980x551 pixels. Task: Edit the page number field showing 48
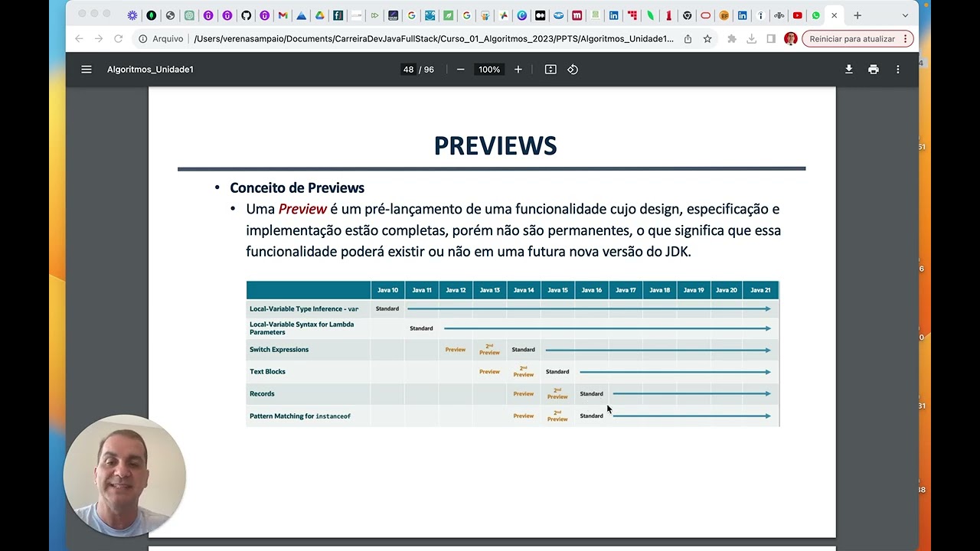coord(408,70)
